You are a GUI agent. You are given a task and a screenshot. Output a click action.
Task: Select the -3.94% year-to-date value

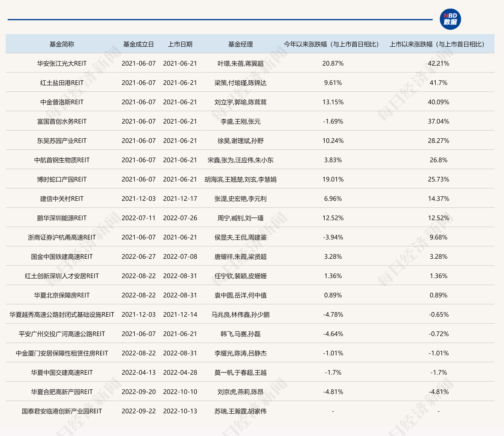click(x=333, y=237)
